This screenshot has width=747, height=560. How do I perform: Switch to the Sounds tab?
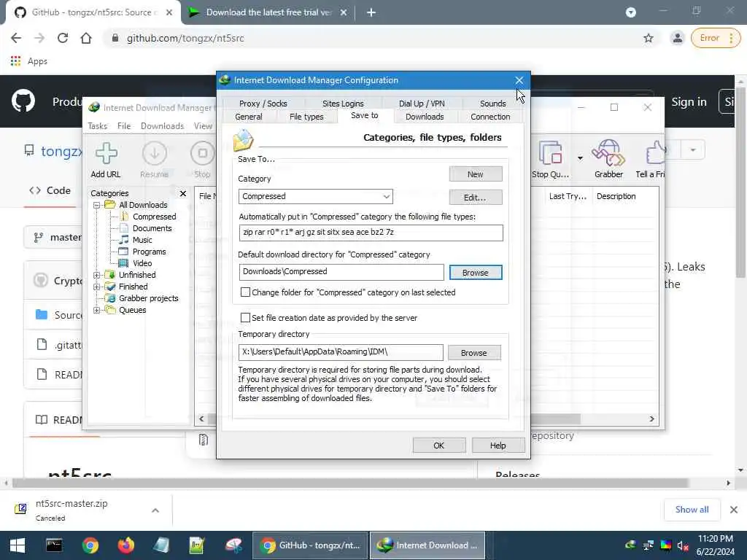click(492, 104)
